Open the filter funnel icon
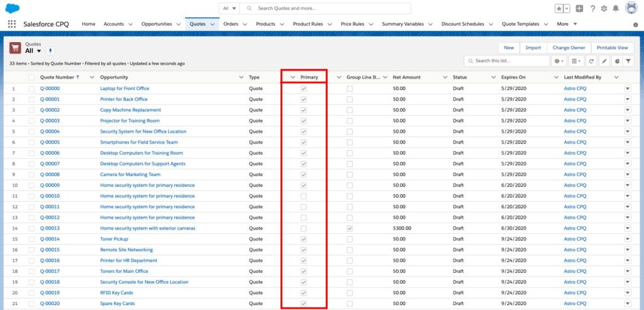Image resolution: width=644 pixels, height=310 pixels. [628, 61]
